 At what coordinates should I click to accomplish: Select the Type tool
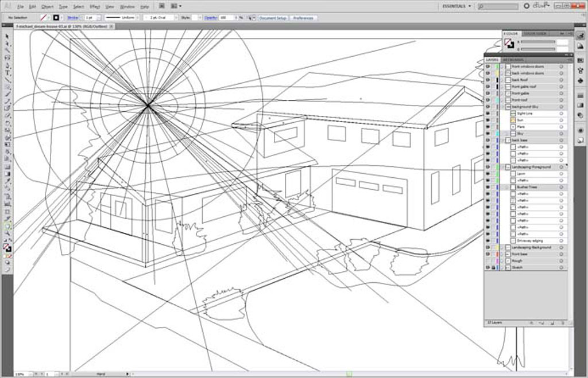click(7, 73)
